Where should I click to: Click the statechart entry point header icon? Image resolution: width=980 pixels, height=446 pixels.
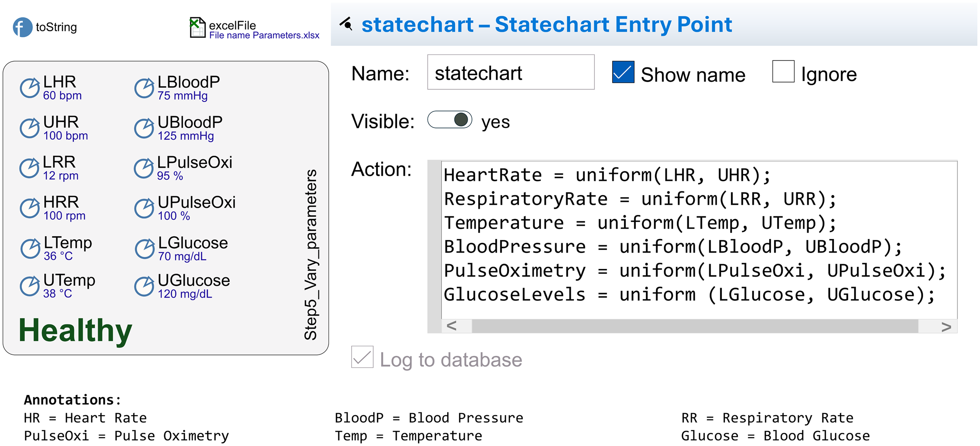pos(346,24)
